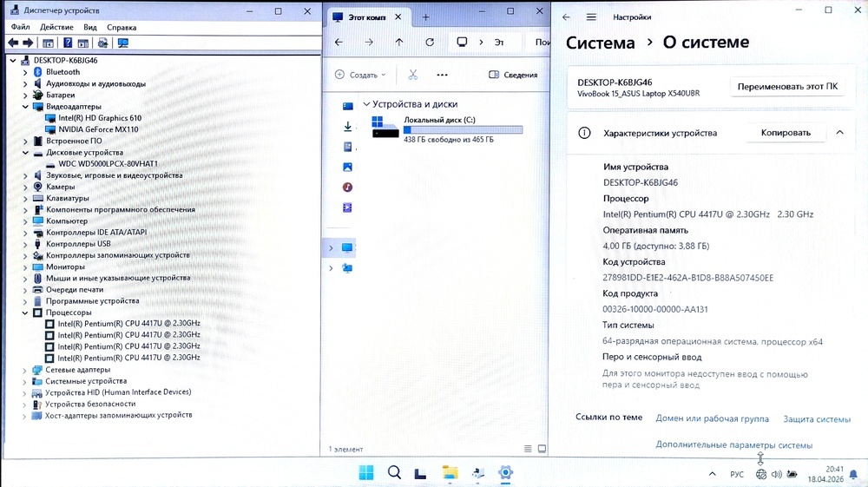This screenshot has height=487, width=868.
Task: Switch Explorer to large thumbnails view icon
Action: 542,449
